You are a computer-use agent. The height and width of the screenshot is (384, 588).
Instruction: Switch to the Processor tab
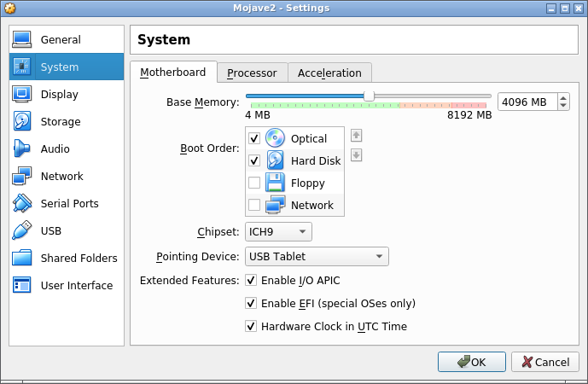click(252, 73)
